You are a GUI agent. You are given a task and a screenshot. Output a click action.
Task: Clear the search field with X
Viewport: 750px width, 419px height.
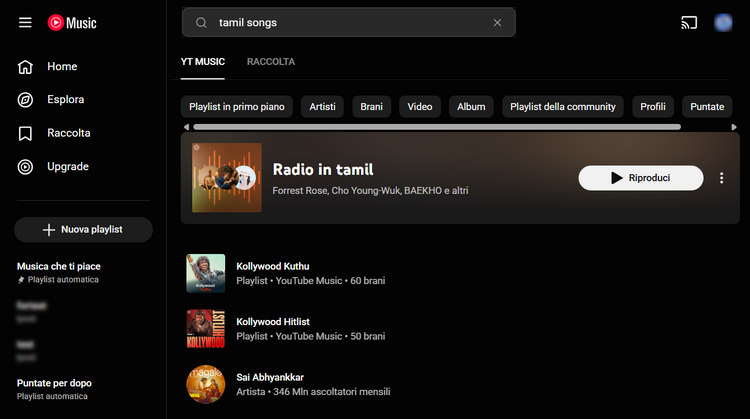click(x=497, y=22)
